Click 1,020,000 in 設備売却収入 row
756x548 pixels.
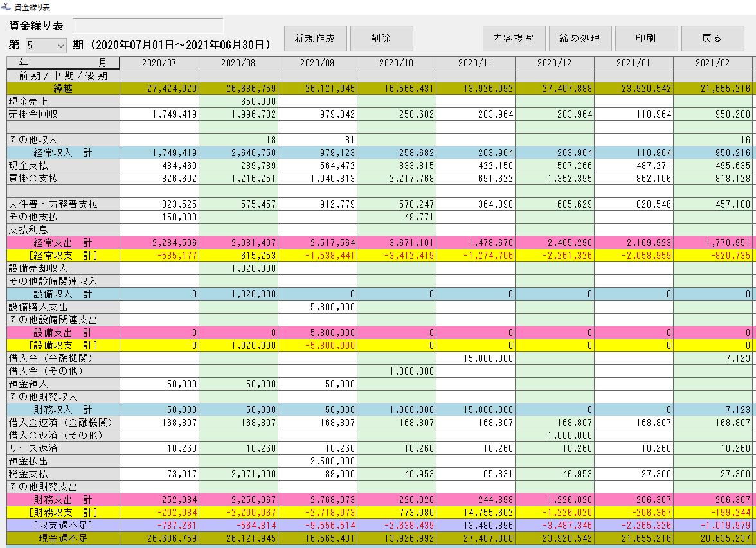[x=238, y=269]
